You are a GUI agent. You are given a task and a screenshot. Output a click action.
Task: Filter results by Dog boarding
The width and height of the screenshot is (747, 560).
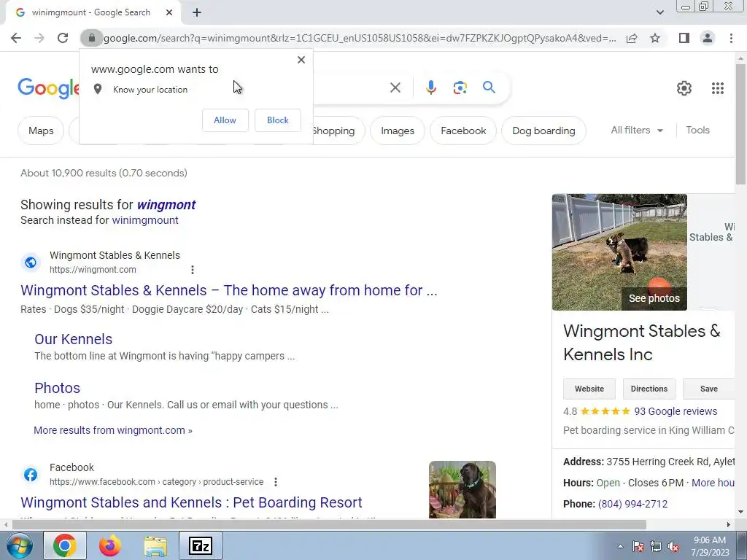click(x=543, y=131)
